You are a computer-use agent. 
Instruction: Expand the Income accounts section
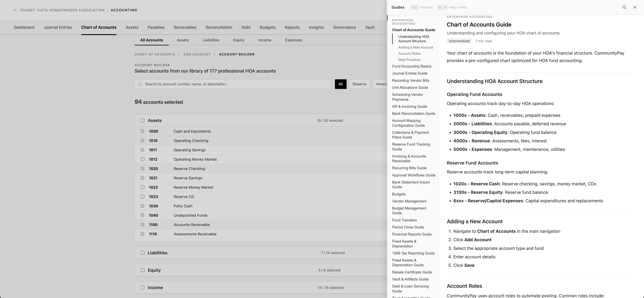155,288
